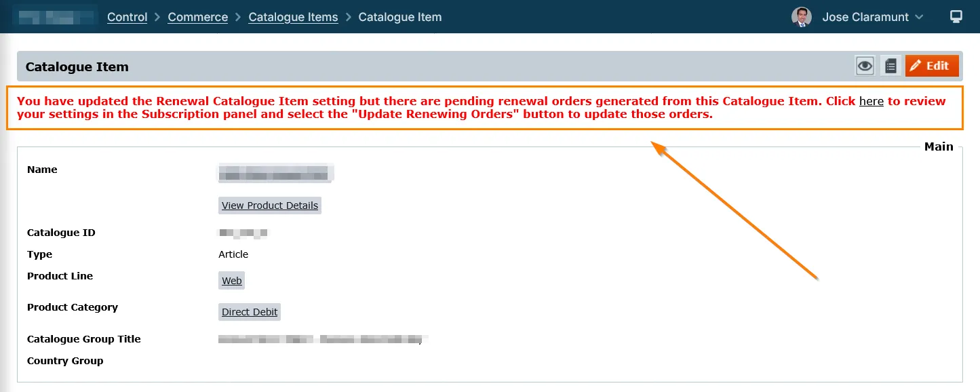Click the blurred Name field value
This screenshot has height=392, width=980.
[x=275, y=173]
